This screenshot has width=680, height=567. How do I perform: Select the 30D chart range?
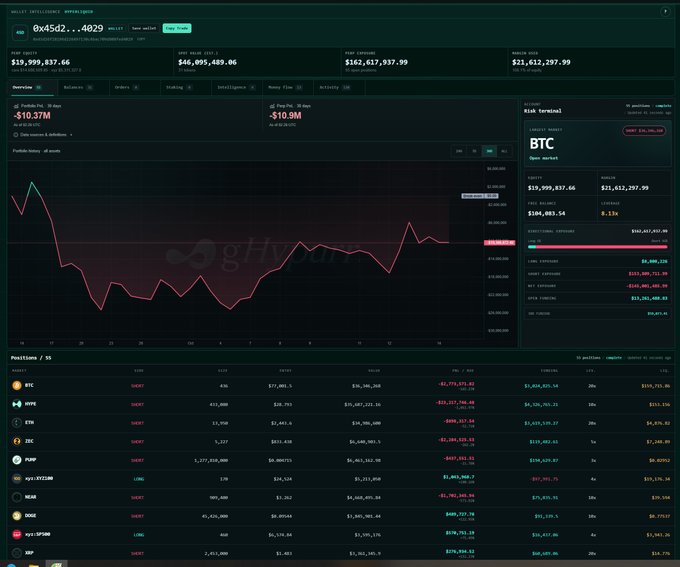point(489,151)
